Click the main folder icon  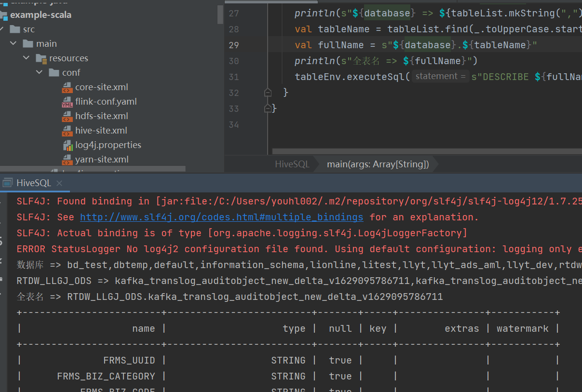[28, 44]
